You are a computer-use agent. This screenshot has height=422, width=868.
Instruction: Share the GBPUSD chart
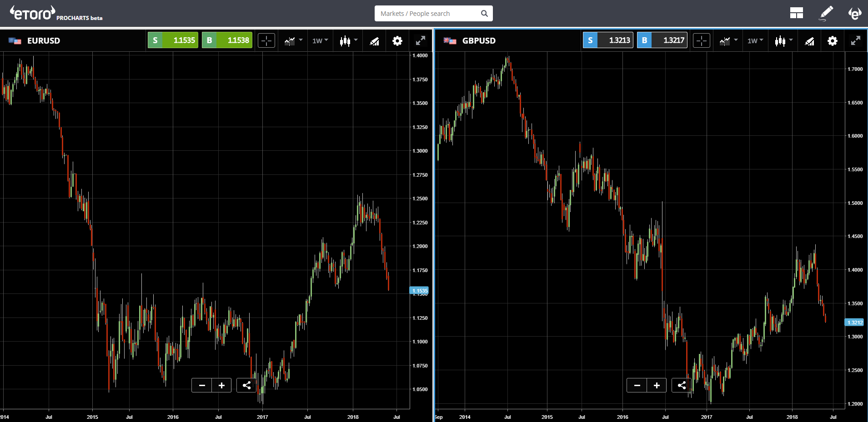coord(682,385)
